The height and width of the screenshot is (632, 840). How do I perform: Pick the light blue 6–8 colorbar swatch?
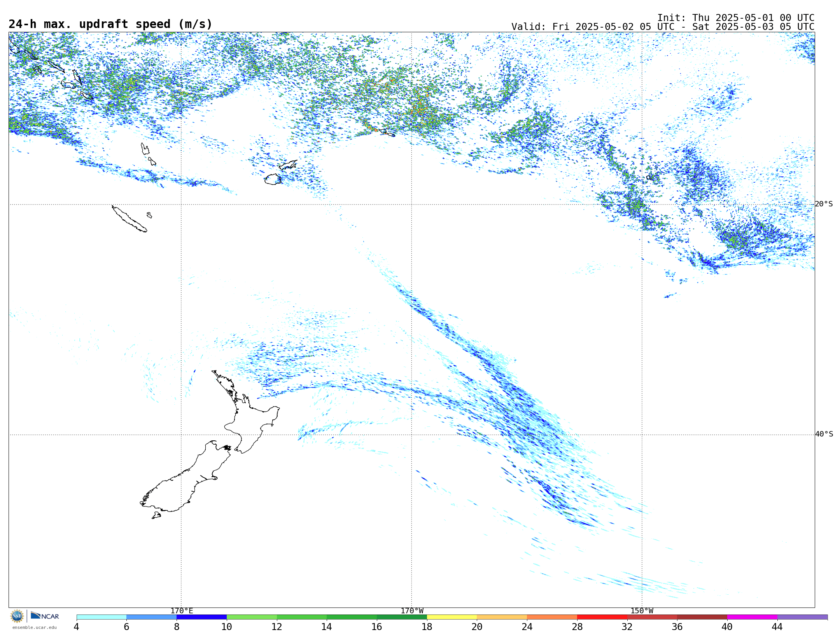tap(152, 617)
